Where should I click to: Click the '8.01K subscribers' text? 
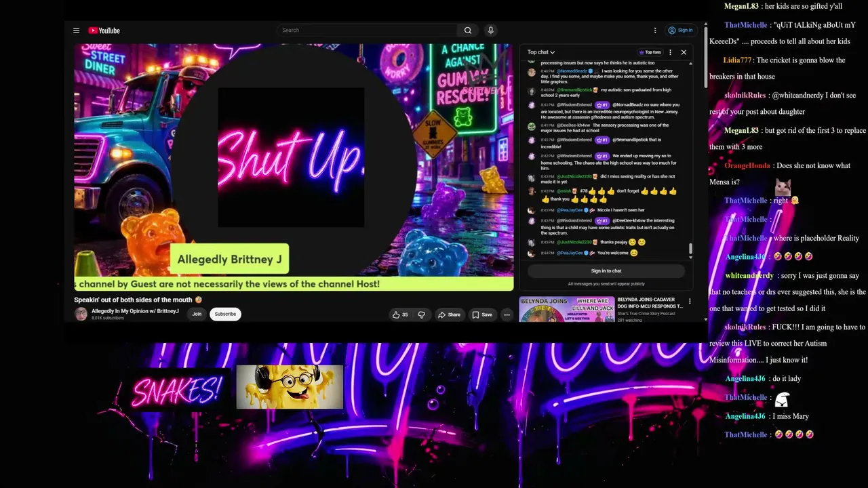click(108, 318)
